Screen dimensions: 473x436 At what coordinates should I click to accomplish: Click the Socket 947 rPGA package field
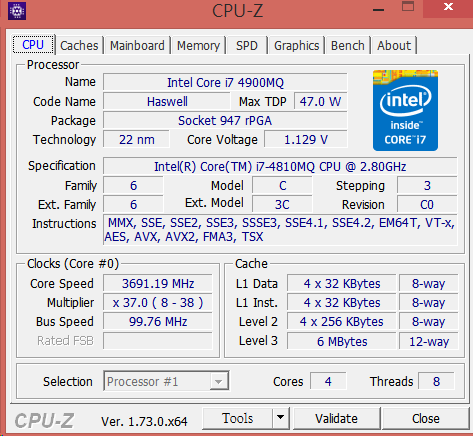coord(225,120)
